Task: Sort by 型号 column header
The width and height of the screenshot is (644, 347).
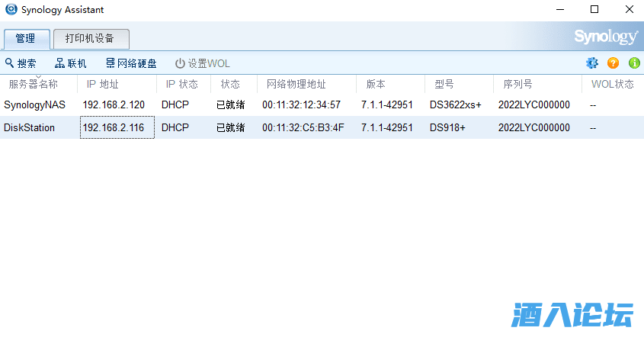Action: [459, 85]
